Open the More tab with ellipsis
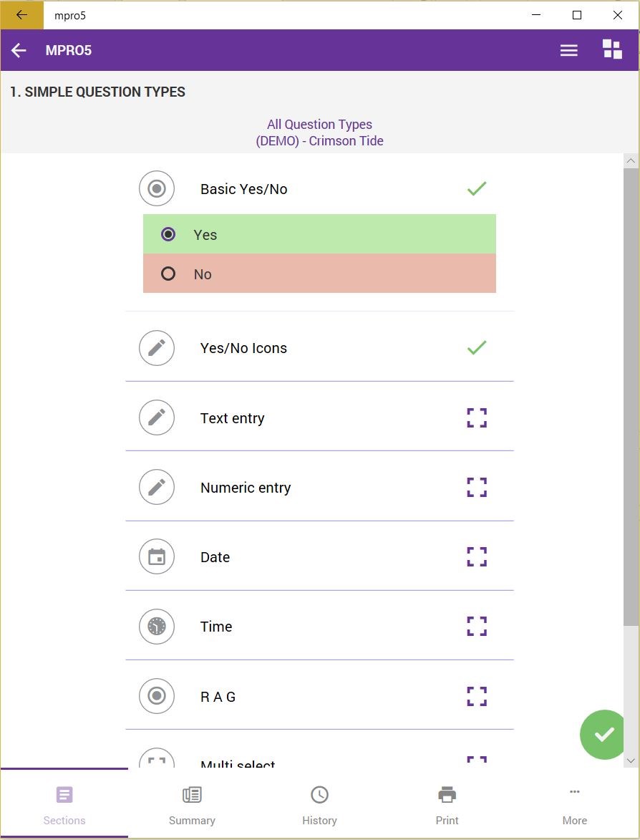 (575, 805)
